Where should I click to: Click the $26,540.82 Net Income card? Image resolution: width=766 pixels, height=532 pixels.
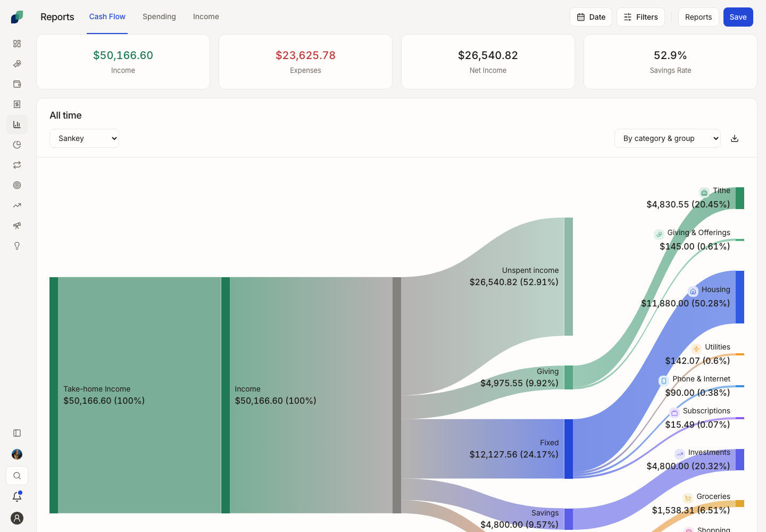point(488,62)
